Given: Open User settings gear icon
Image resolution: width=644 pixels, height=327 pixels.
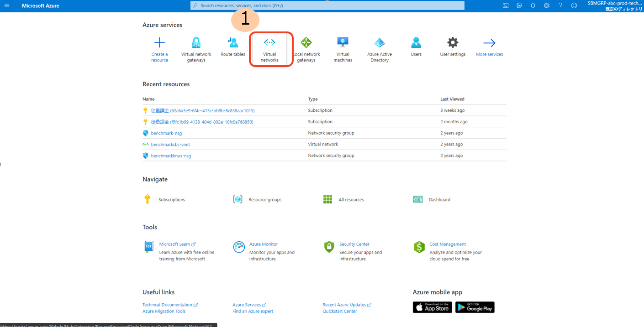Looking at the screenshot, I should click(453, 43).
